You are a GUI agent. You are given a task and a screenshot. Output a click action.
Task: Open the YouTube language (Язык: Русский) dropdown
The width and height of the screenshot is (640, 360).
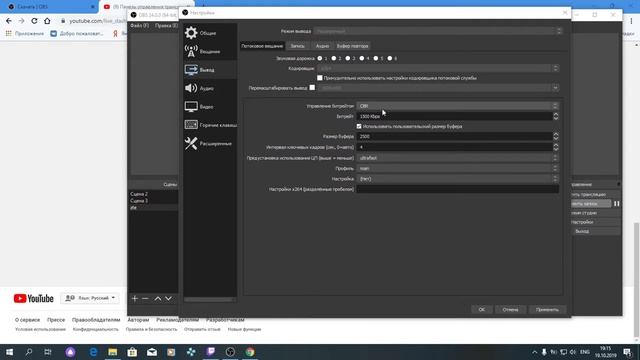click(90, 298)
